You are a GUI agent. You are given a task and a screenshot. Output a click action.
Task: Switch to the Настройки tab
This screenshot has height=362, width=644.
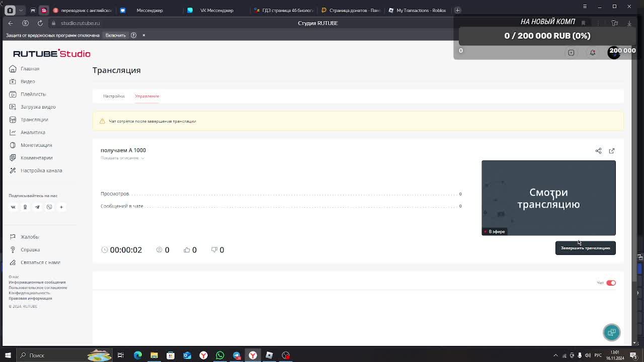[x=114, y=96]
